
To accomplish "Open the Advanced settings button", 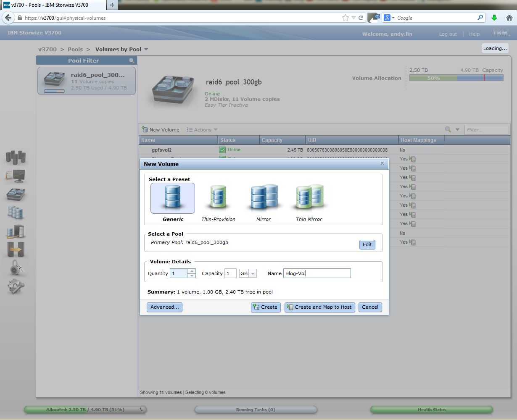I will [x=164, y=307].
